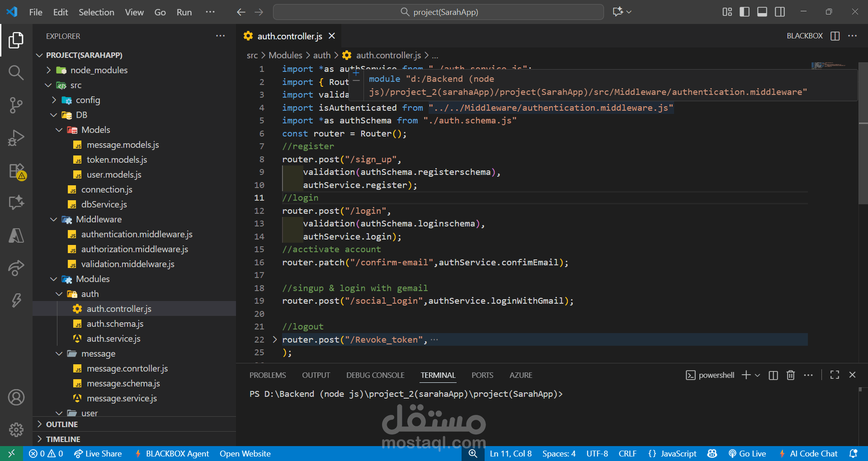Toggle the Secondary Side Bar icon
The image size is (868, 461).
(x=779, y=12)
